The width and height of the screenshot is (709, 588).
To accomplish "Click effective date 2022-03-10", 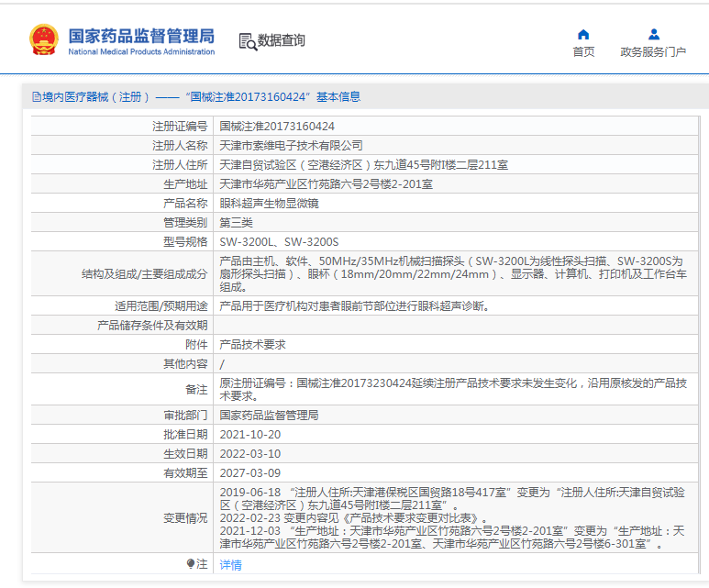I will (250, 454).
